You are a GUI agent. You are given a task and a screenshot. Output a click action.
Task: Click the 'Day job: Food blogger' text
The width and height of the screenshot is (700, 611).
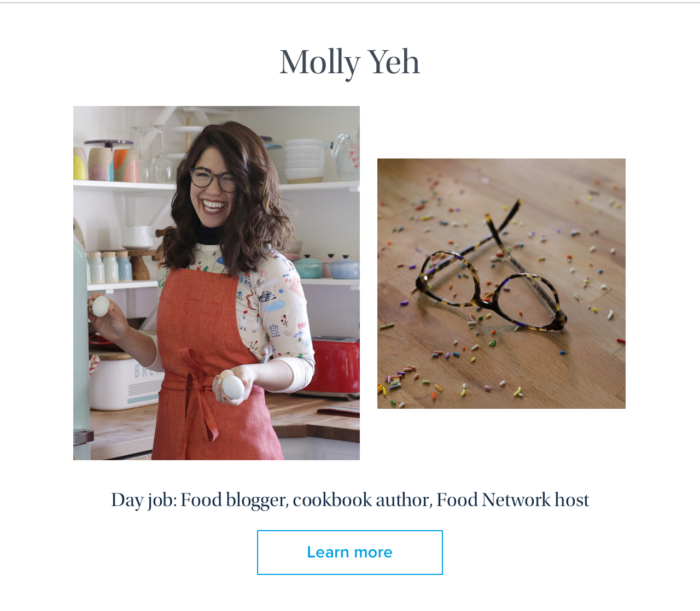pyautogui.click(x=199, y=500)
